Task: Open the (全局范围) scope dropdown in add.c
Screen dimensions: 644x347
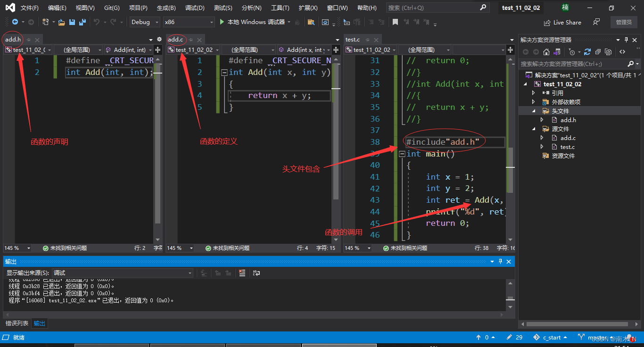Action: pyautogui.click(x=248, y=50)
